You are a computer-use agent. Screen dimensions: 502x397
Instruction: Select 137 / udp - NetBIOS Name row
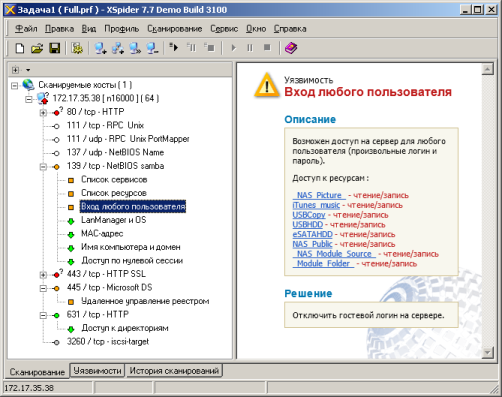[115, 153]
